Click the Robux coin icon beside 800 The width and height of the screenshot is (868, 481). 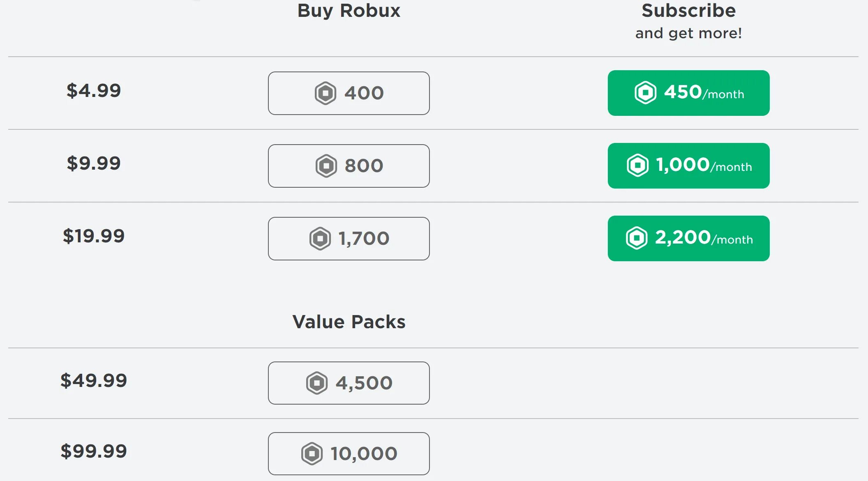pyautogui.click(x=326, y=166)
